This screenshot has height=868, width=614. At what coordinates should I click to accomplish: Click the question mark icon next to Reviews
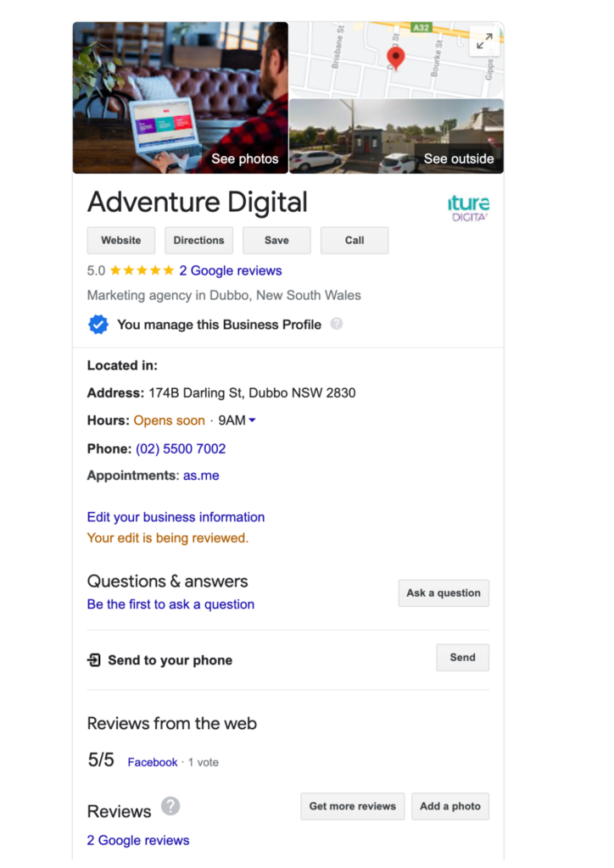pos(170,806)
